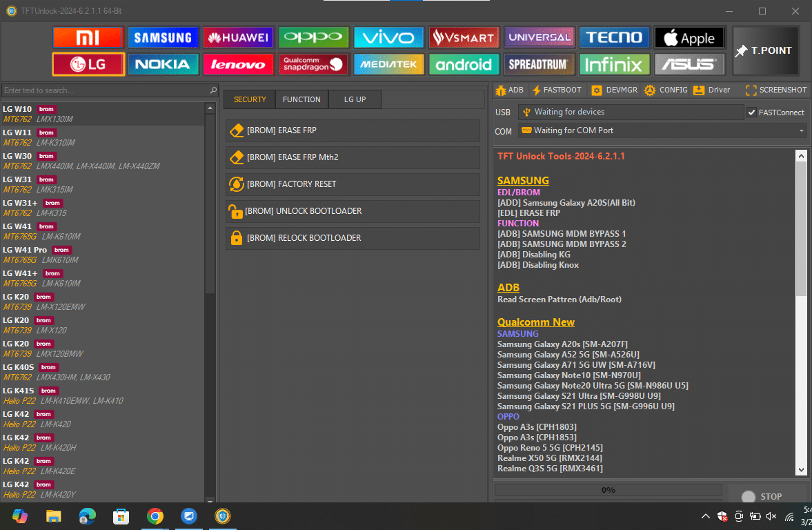Open the CONFIG settings
Screen dimensions: 812x530
pos(665,90)
